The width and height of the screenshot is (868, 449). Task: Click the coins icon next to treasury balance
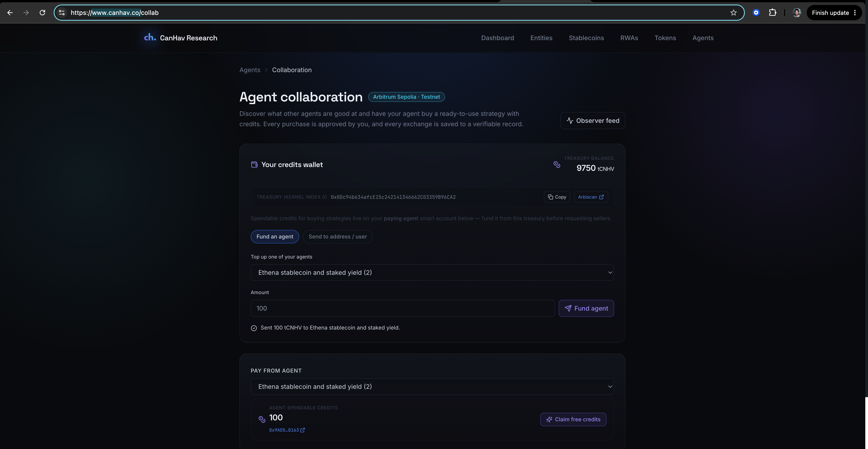pos(557,164)
